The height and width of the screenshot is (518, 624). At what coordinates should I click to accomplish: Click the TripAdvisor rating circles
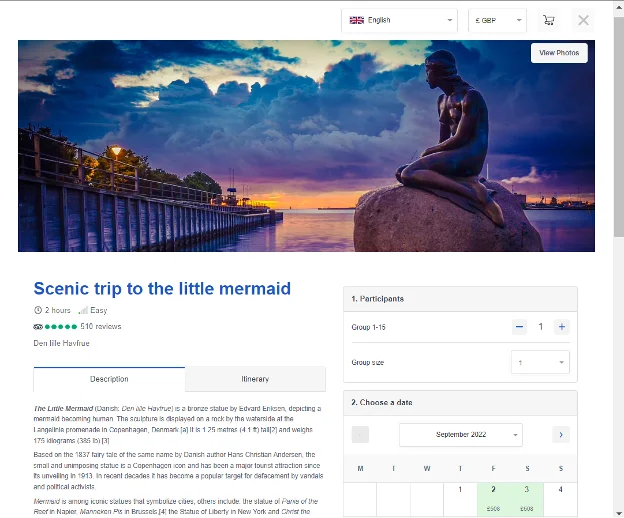coord(56,326)
